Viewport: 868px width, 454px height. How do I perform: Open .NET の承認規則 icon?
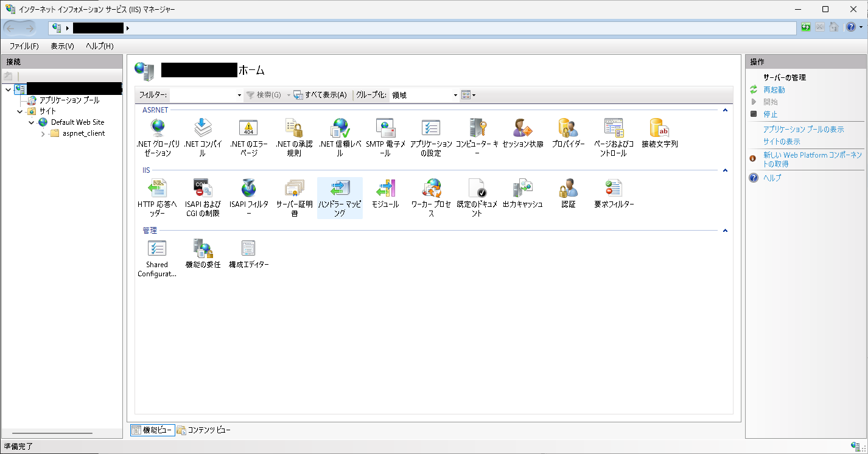(294, 138)
